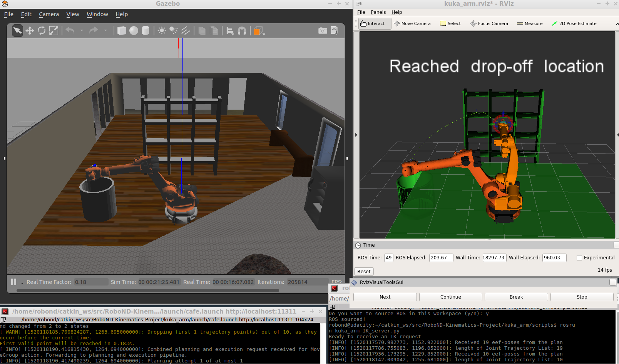This screenshot has height=364, width=619.
Task: Click Reset in the RViz Time panel
Action: [x=364, y=272]
